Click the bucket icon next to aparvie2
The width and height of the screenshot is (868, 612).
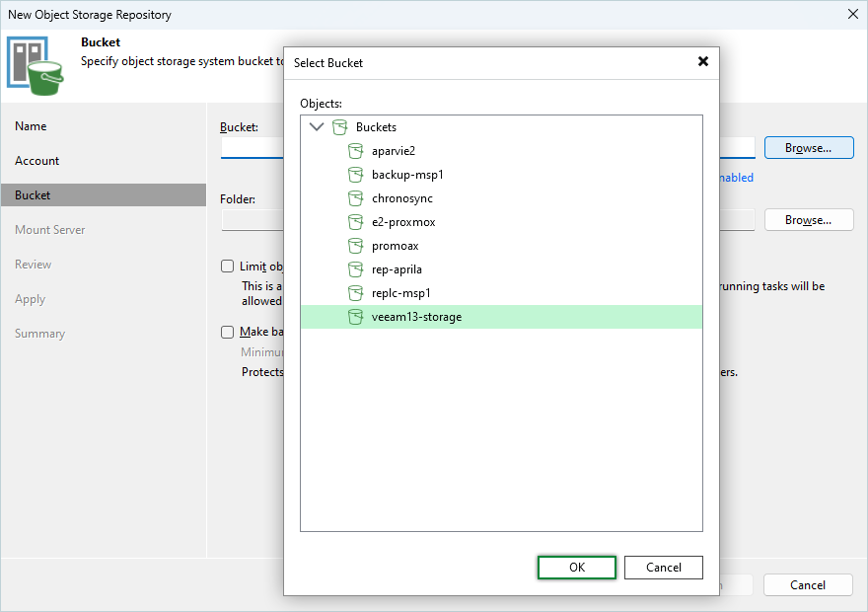tap(356, 151)
